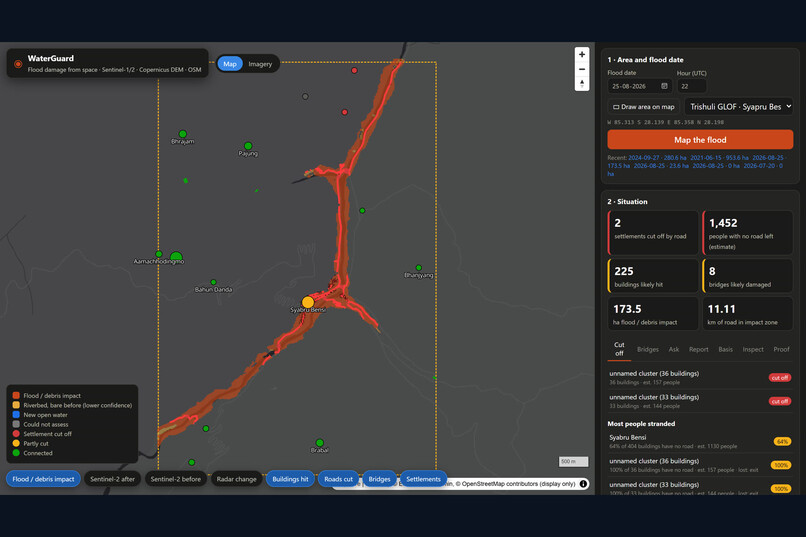
Task: Open recent run 2026-08-25 · 23.6 ha
Action: 661,165
